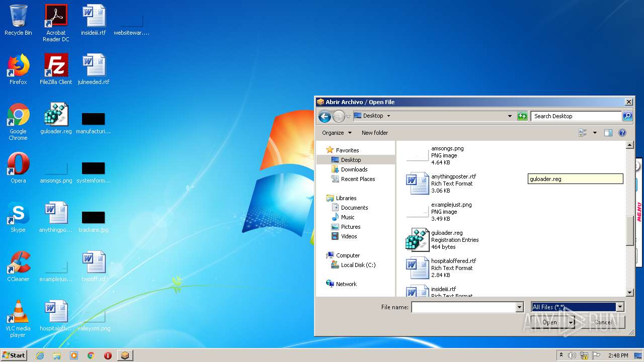This screenshot has width=644, height=362.
Task: Open dialog help button
Action: coord(622,133)
